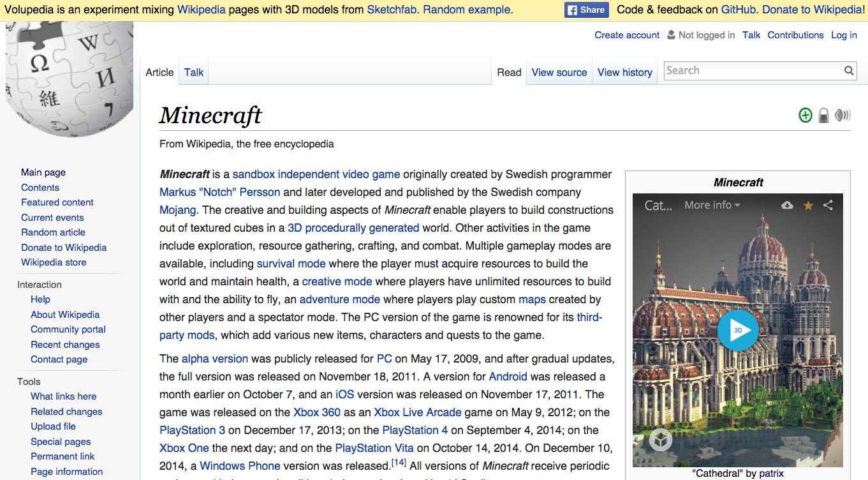Open the GitHub link in banner
868x480 pixels.
(x=739, y=10)
